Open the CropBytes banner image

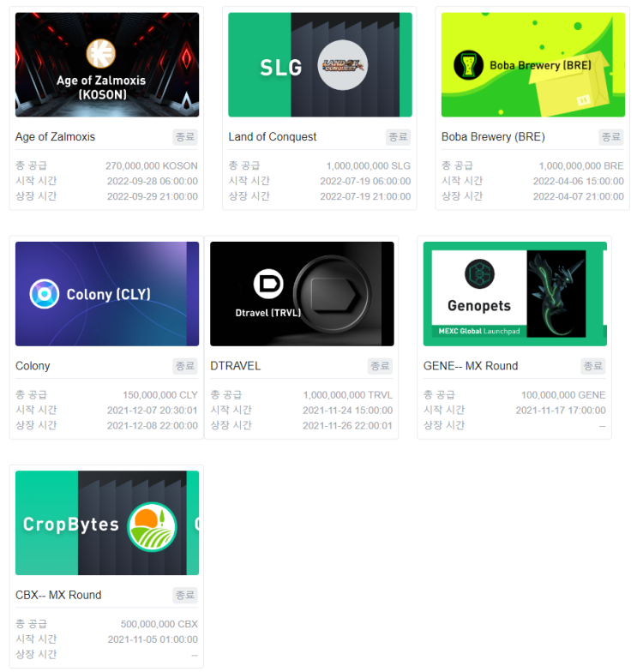coord(107,523)
